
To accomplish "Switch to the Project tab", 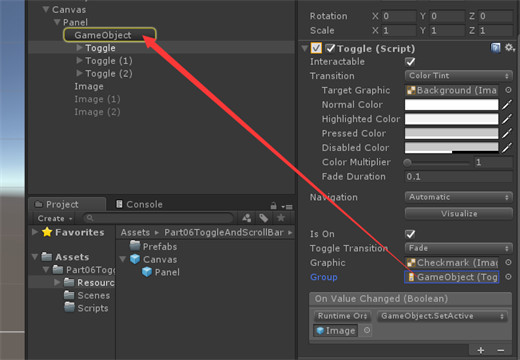I will point(68,204).
